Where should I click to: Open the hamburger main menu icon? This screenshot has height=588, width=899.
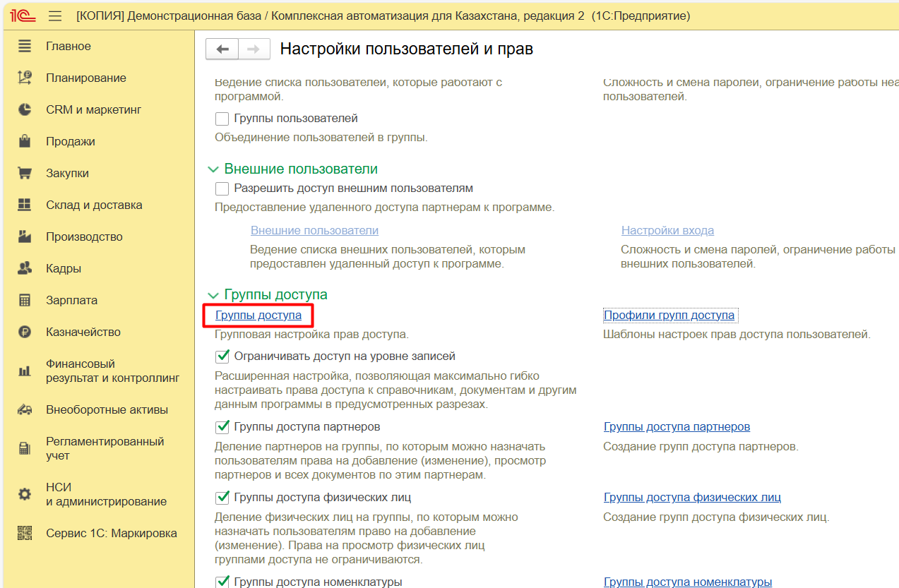(55, 16)
